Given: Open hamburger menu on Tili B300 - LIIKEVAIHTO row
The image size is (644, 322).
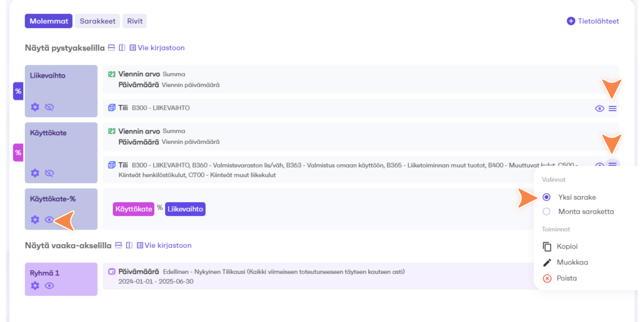Looking at the screenshot, I should tap(613, 109).
